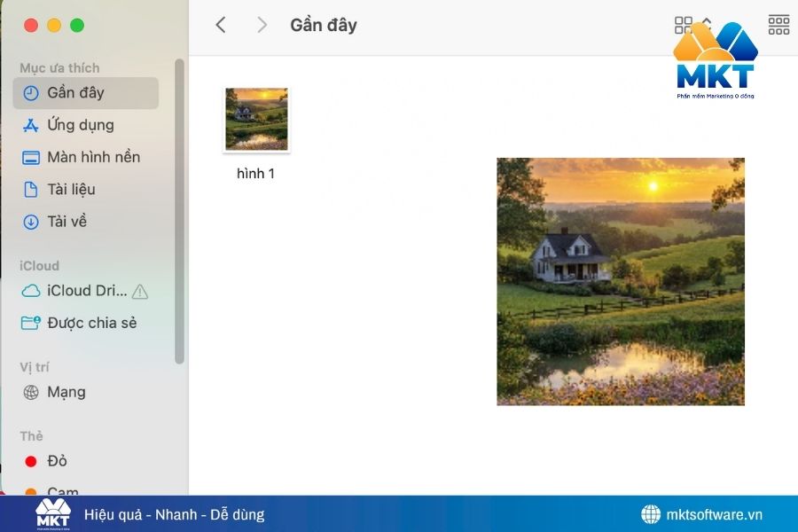Collapse the Mục ưa thích section
This screenshot has height=532, width=798.
[60, 67]
